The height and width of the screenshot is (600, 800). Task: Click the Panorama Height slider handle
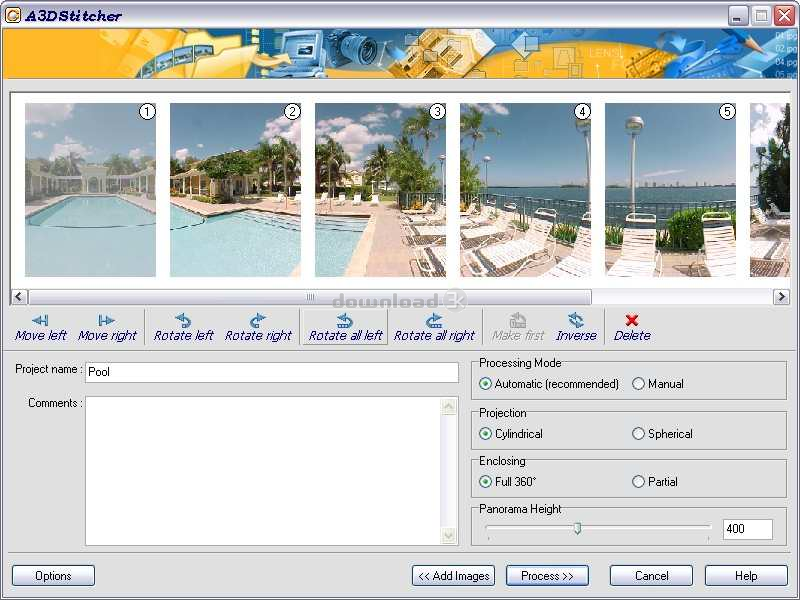coord(577,528)
